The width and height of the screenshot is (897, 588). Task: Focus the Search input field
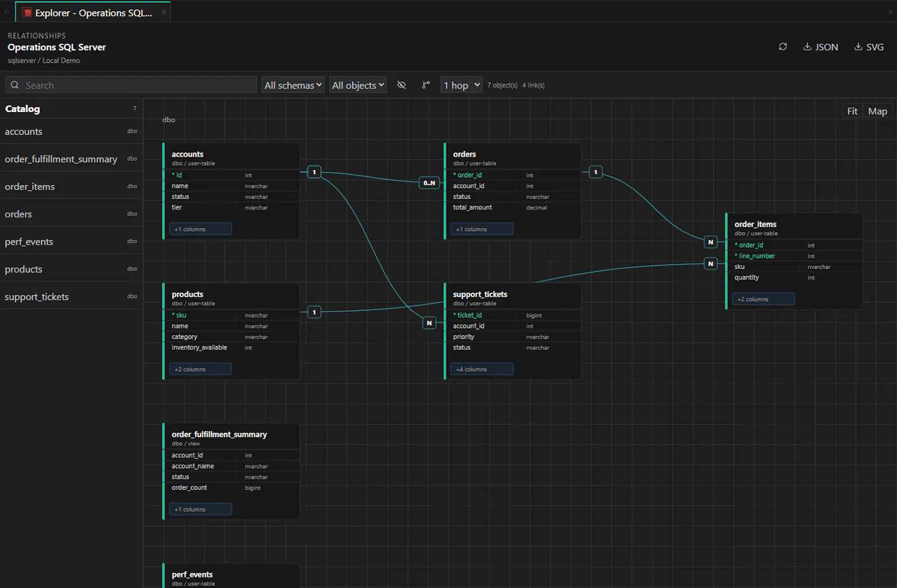tap(131, 85)
